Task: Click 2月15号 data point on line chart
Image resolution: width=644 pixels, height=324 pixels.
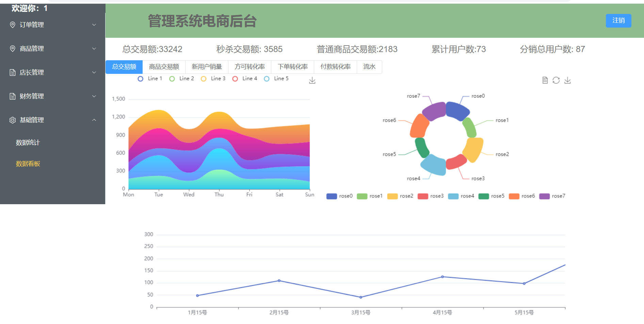Action: [279, 281]
